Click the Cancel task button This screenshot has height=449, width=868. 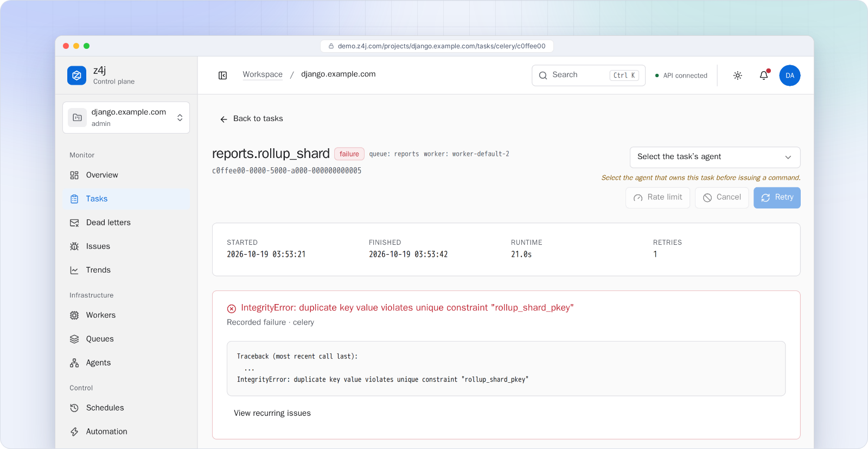(x=722, y=198)
